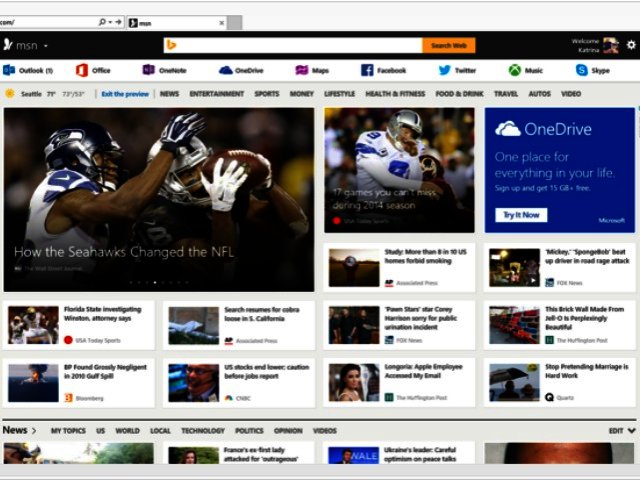Image resolution: width=640 pixels, height=480 pixels.
Task: Open the Xbox Music icon
Action: click(515, 70)
